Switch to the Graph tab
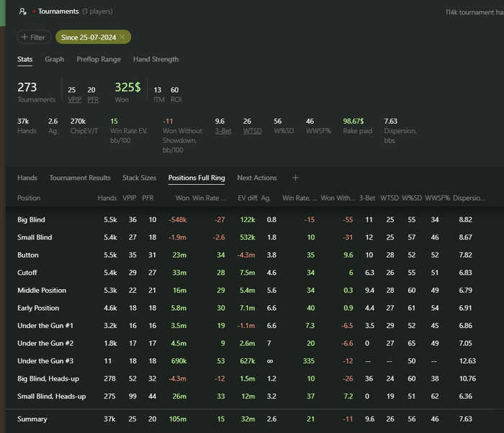The height and width of the screenshot is (433, 504). click(54, 60)
